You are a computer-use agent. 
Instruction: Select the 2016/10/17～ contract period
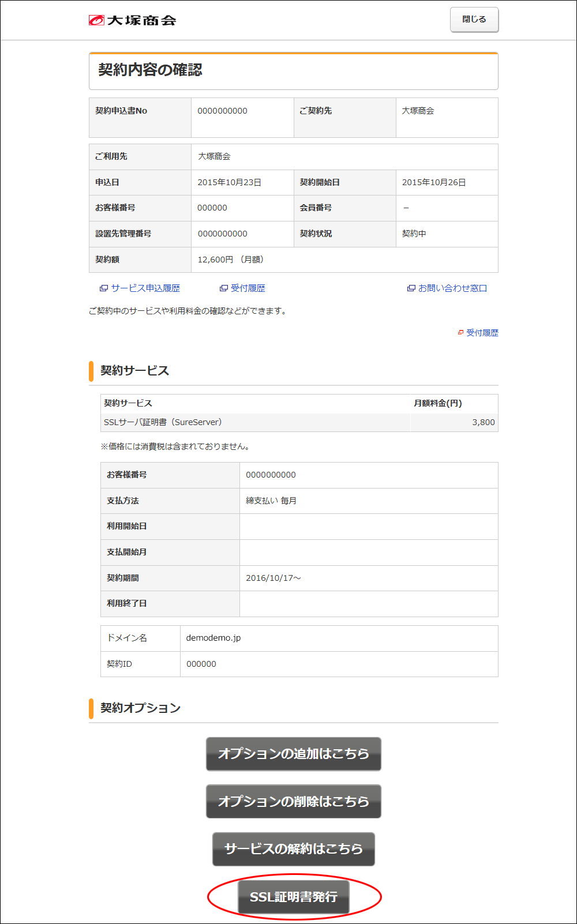point(273,578)
